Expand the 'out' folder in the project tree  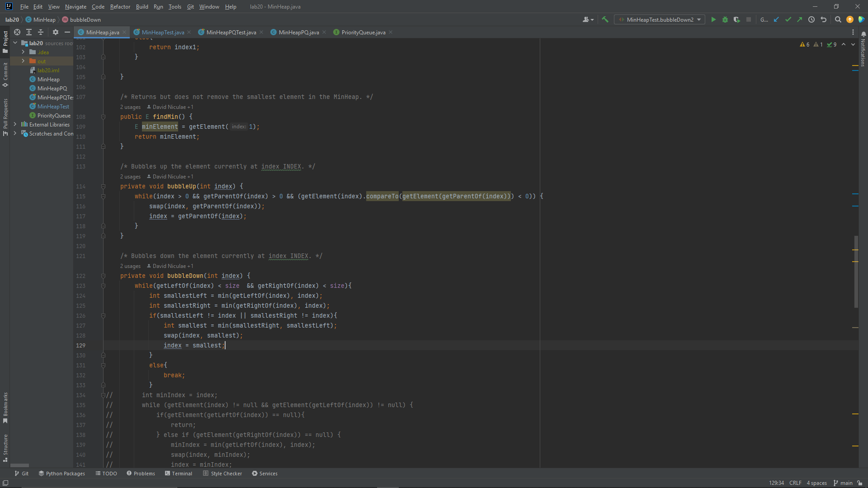tap(23, 61)
